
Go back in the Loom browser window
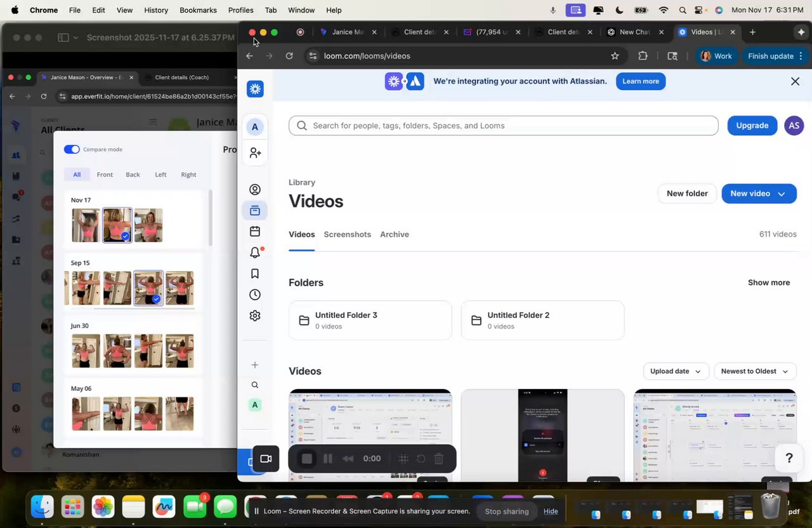[249, 56]
